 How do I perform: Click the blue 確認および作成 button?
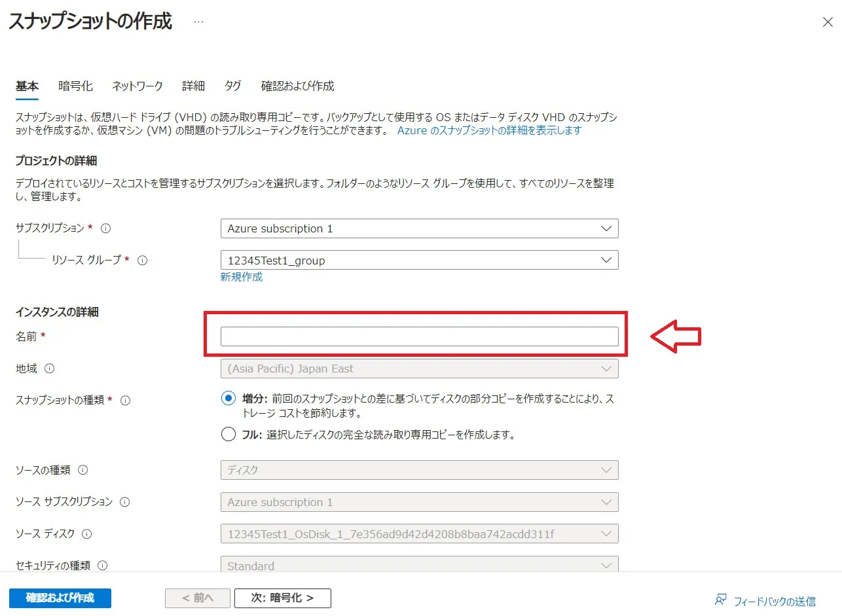[x=60, y=598]
